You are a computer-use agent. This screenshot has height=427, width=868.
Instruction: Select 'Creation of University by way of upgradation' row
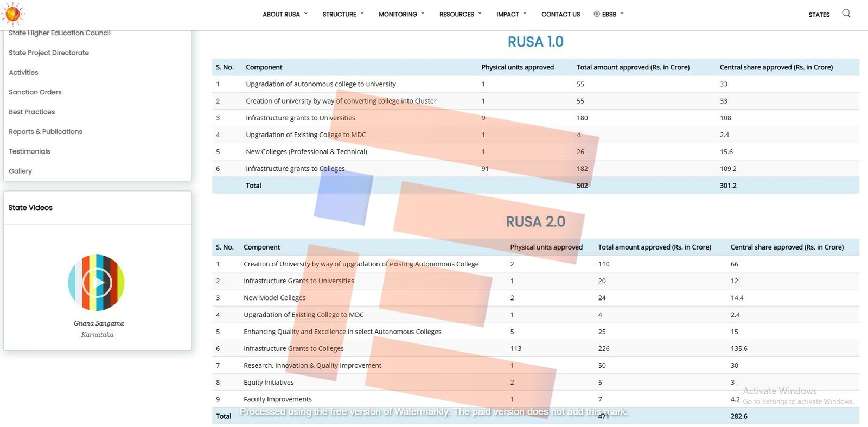[x=535, y=264]
